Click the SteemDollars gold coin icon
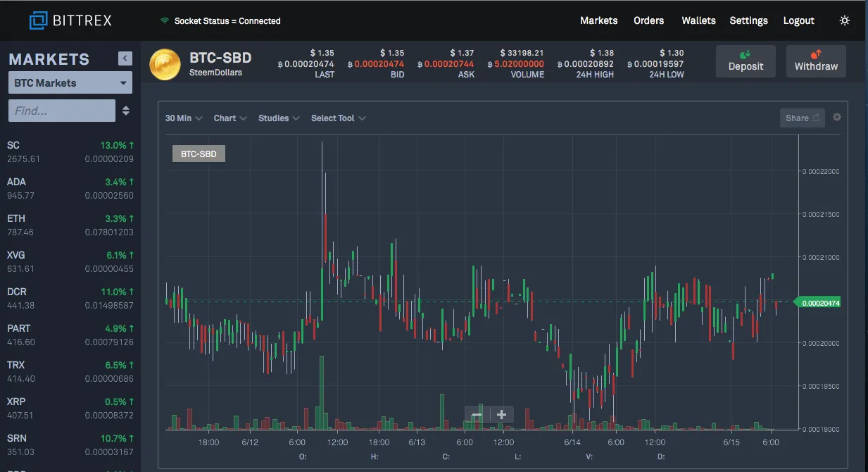The height and width of the screenshot is (472, 868). 165,64
